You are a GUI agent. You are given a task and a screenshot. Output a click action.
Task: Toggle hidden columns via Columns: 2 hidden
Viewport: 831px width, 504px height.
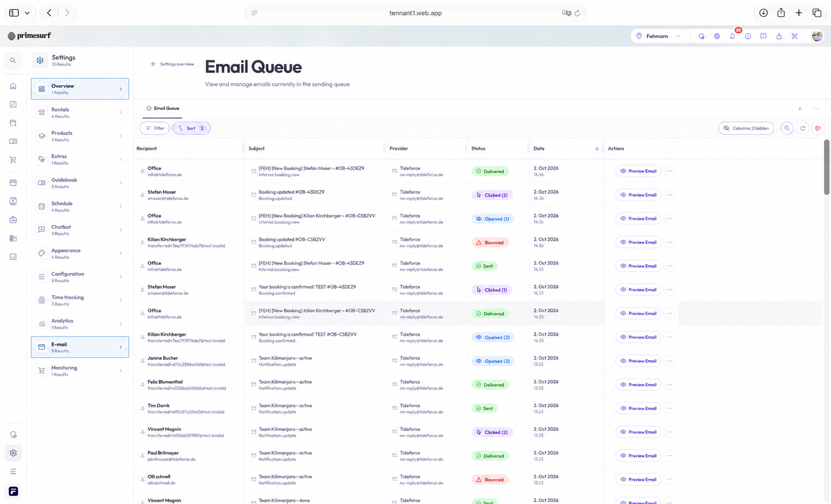pyautogui.click(x=746, y=128)
